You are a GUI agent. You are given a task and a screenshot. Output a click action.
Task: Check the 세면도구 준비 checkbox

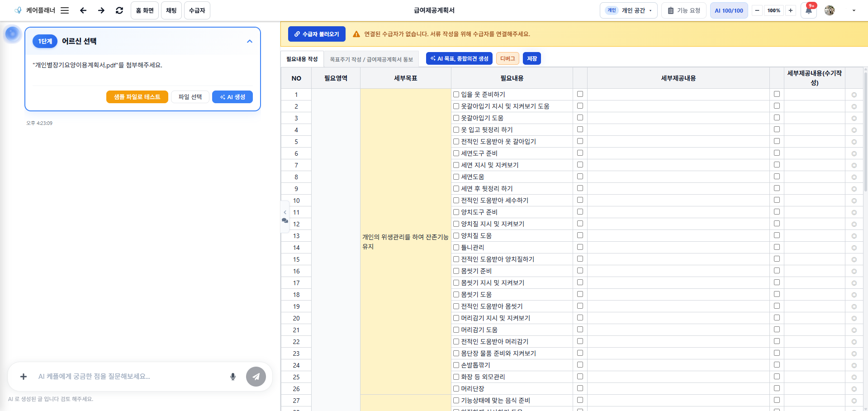point(456,153)
